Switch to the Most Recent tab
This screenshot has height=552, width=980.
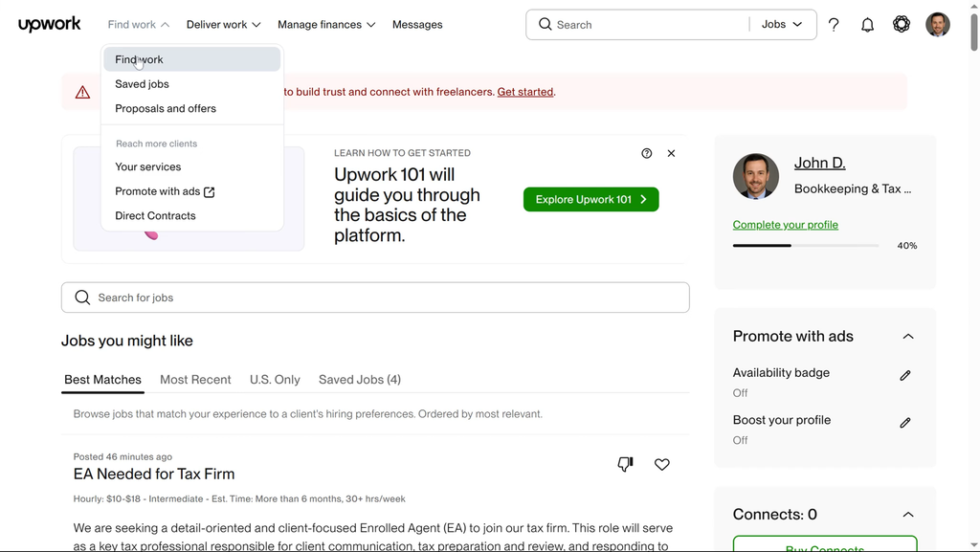pos(195,380)
